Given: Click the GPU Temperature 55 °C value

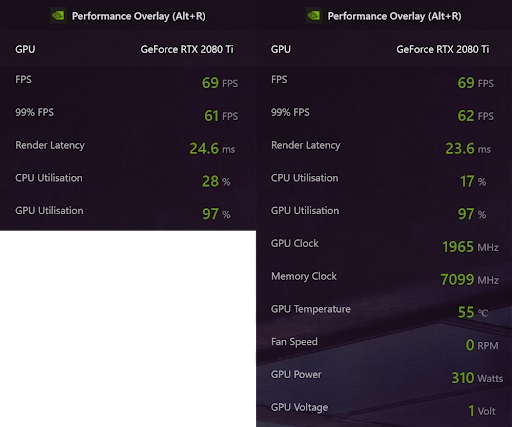Looking at the screenshot, I should coord(473,312).
